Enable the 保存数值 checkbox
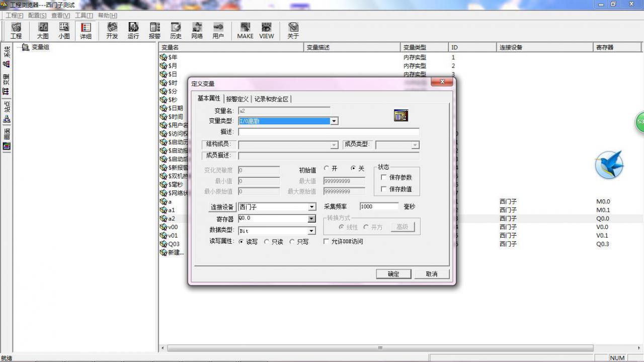This screenshot has width=644, height=362. click(384, 189)
